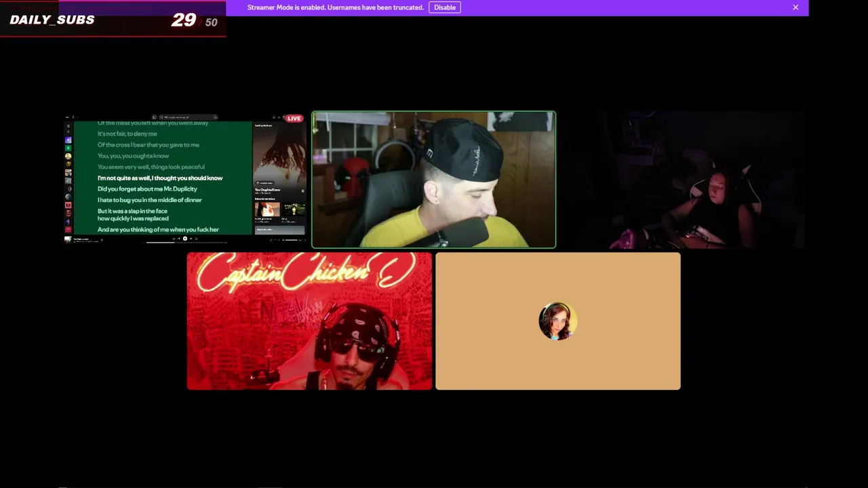Jump to lyric "It's not fair, to deny me"
The width and height of the screenshot is (868, 488).
coord(127,134)
